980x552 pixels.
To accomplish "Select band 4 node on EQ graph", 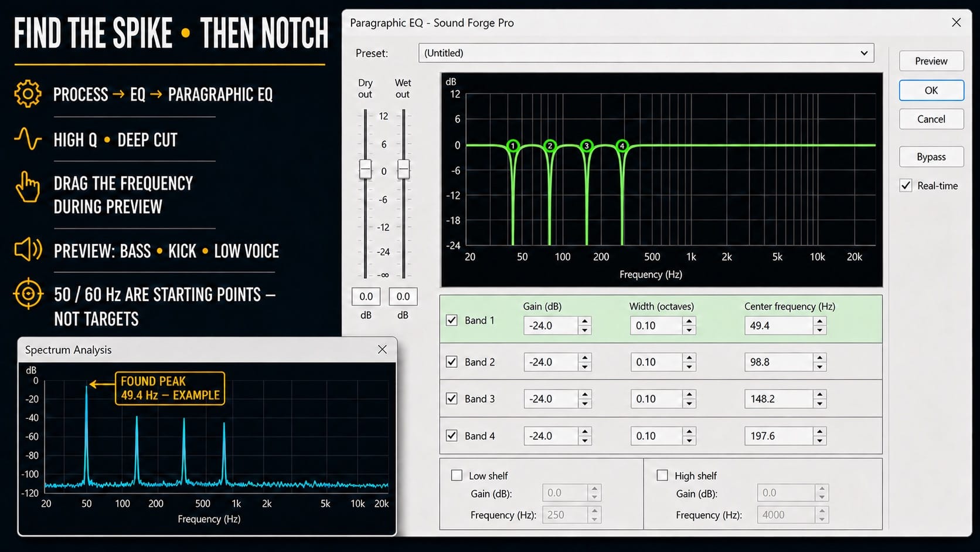I will (622, 145).
